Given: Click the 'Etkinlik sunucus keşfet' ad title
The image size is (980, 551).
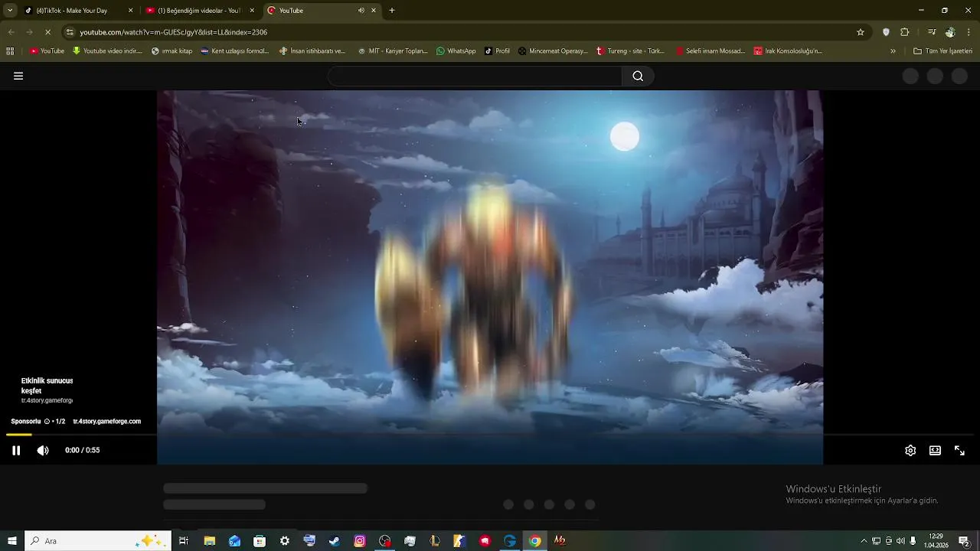Looking at the screenshot, I should (47, 386).
